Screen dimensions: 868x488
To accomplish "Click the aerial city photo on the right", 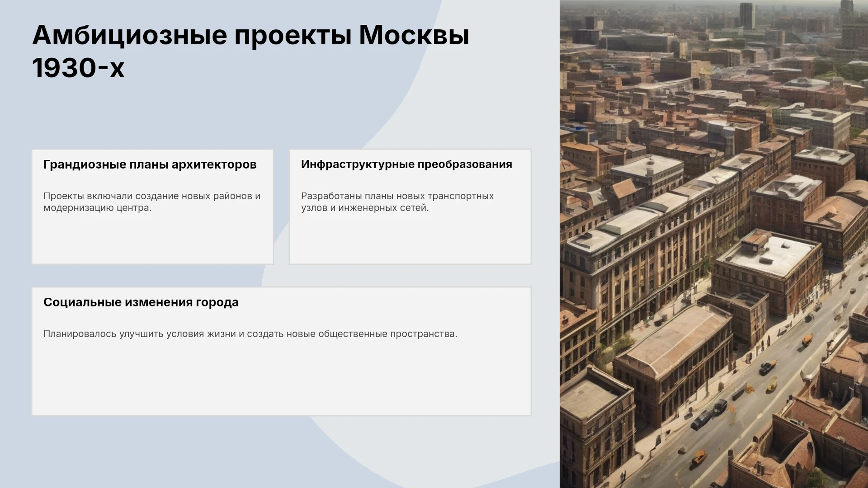I will (714, 244).
